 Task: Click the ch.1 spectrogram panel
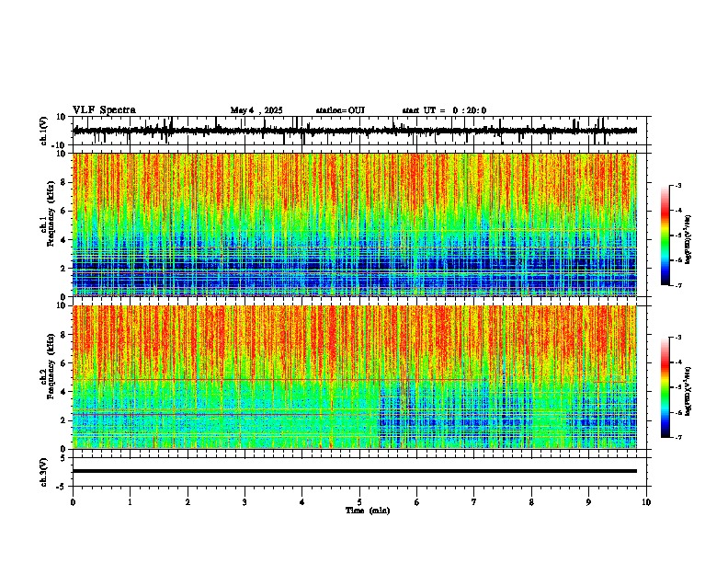pos(355,224)
